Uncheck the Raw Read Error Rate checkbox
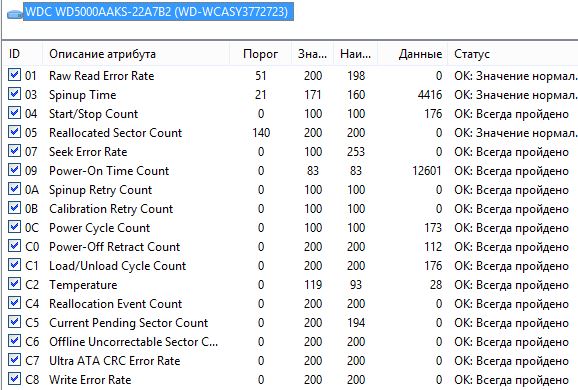This screenshot has height=390, width=578. click(14, 75)
